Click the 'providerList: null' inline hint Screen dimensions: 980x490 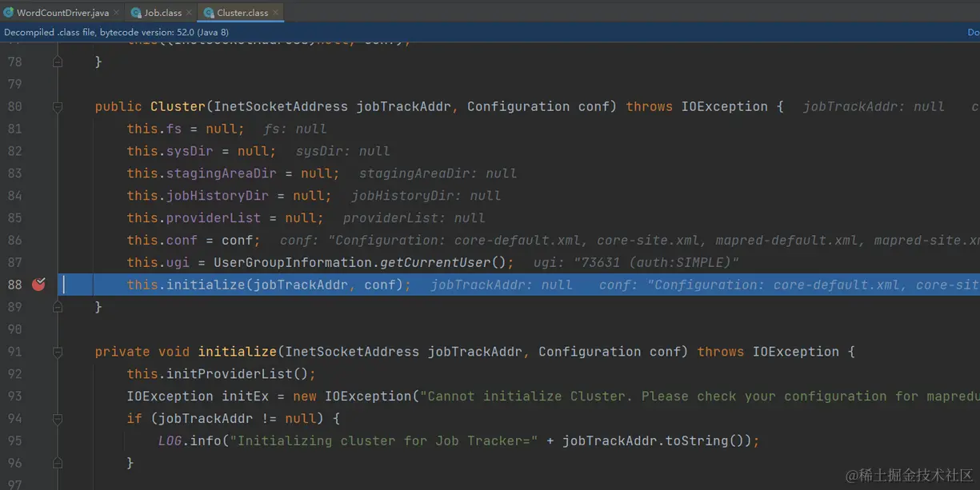[414, 217]
